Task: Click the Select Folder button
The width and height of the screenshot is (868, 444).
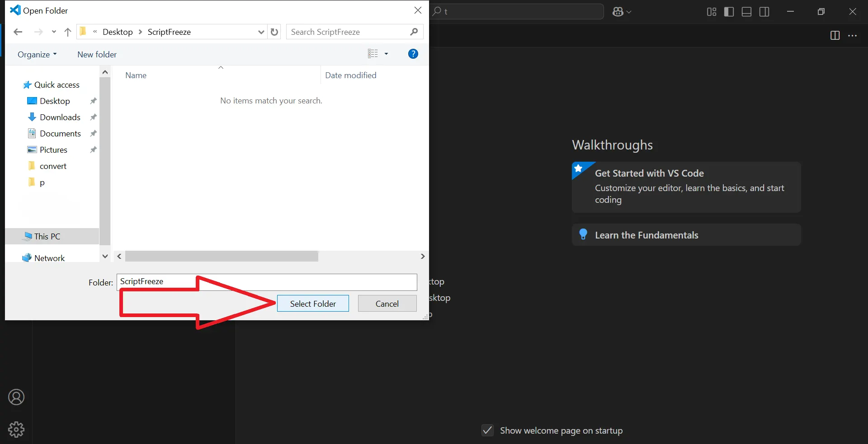Action: 313,304
